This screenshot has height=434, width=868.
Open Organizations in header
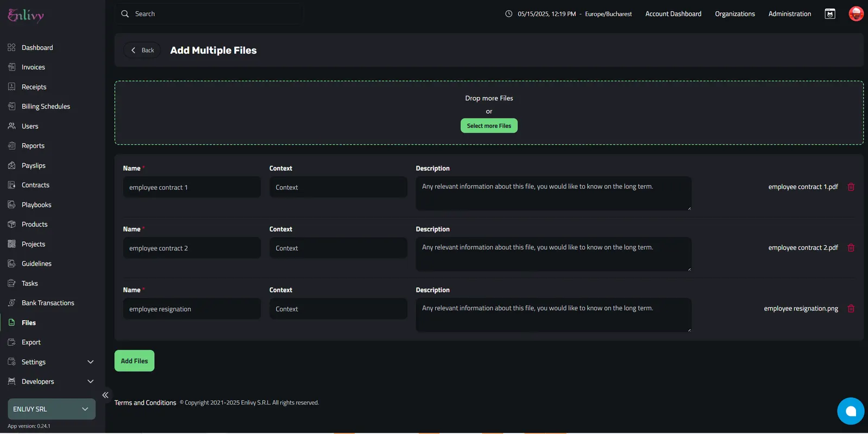735,14
